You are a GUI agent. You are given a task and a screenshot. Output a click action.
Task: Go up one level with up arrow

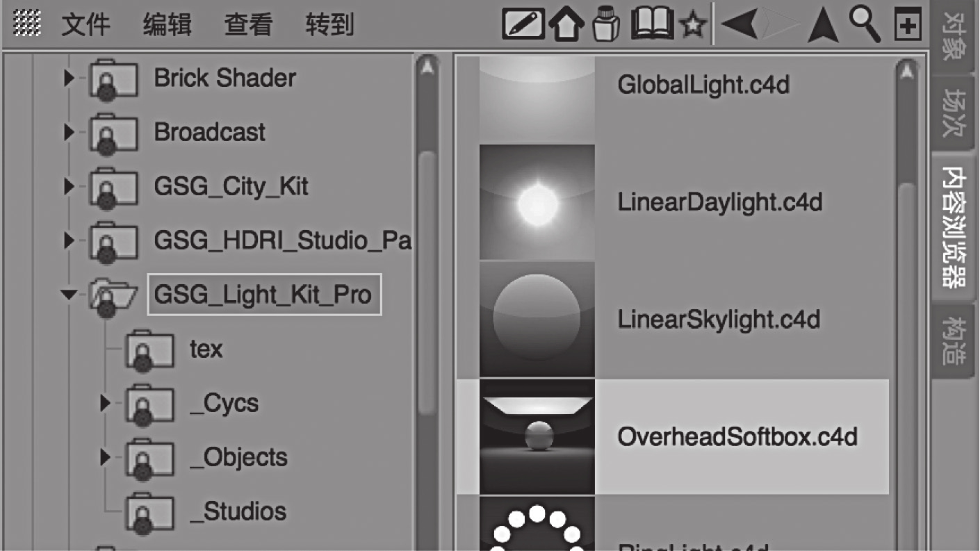point(823,26)
